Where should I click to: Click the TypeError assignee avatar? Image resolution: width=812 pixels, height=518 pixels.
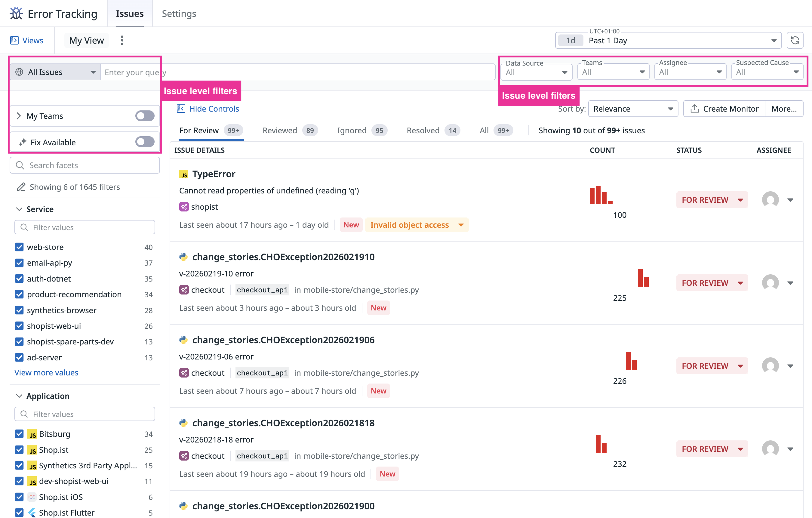[x=770, y=200]
